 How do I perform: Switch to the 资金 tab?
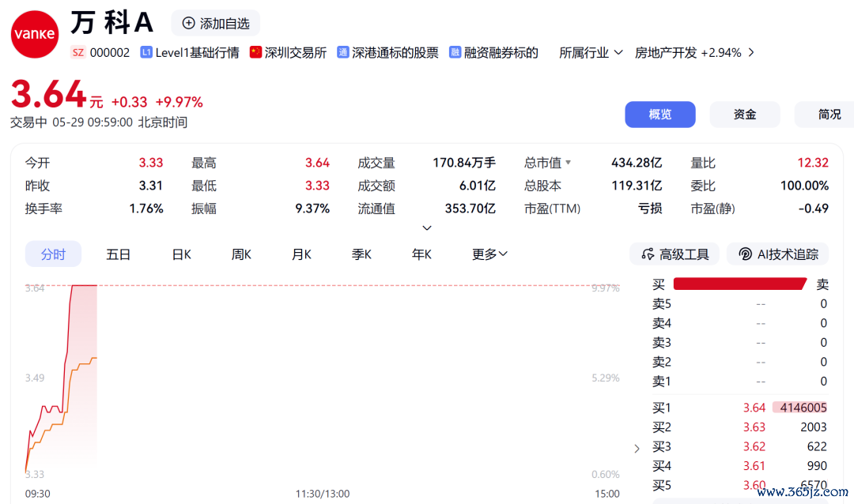pos(745,115)
